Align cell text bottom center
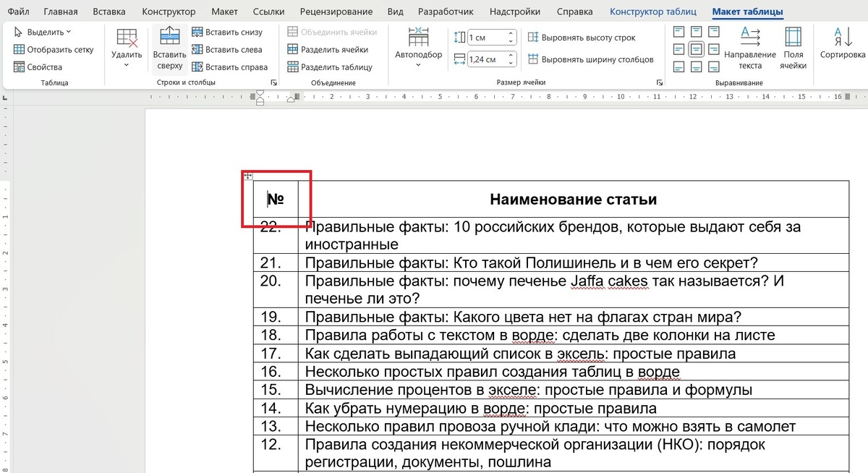 696,67
